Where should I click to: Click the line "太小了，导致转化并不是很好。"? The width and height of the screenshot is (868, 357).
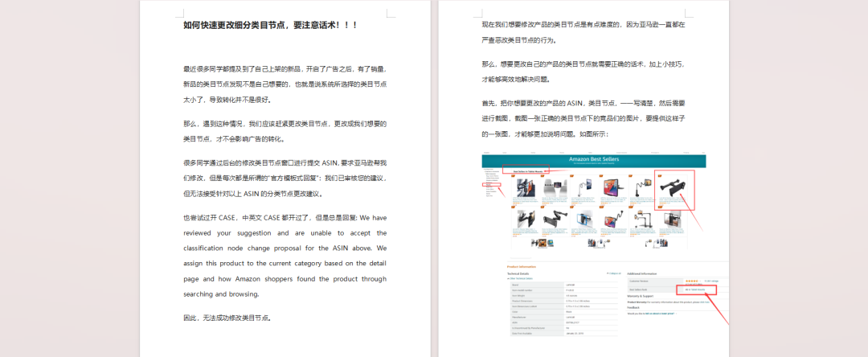click(227, 101)
